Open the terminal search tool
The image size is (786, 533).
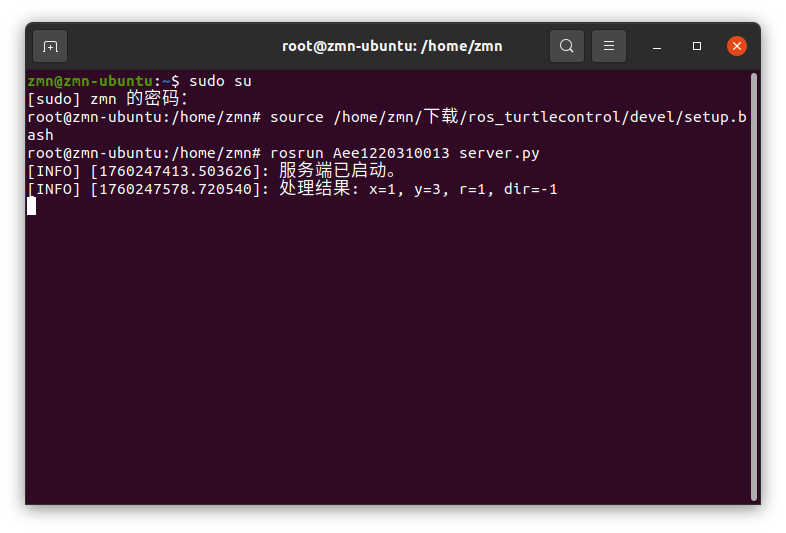(x=567, y=46)
